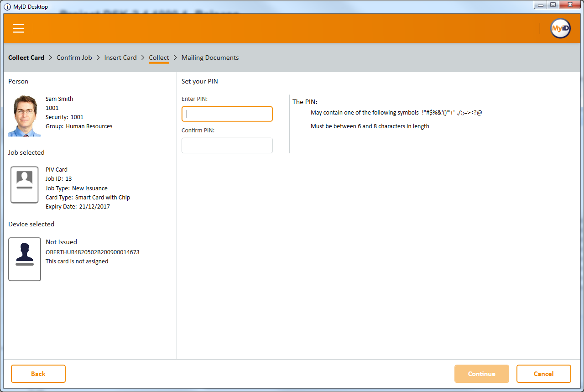Go to Insert Card step

[x=120, y=57]
